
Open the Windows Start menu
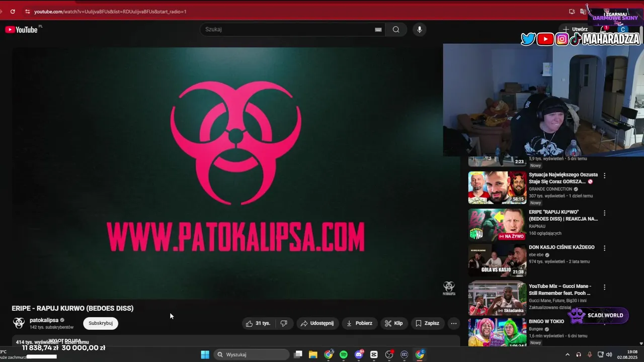[x=205, y=354]
